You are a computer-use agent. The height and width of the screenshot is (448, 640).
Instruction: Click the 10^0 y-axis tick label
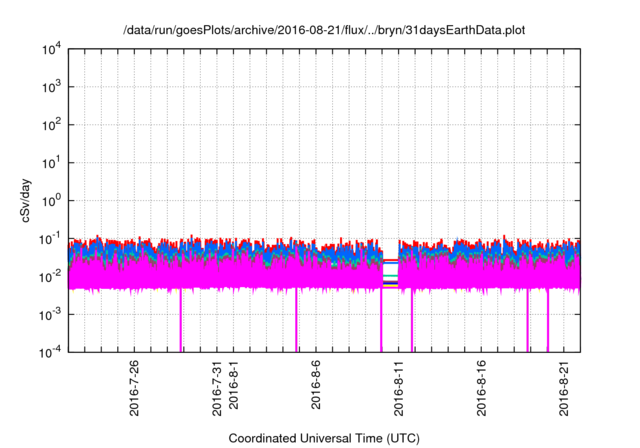click(x=51, y=201)
